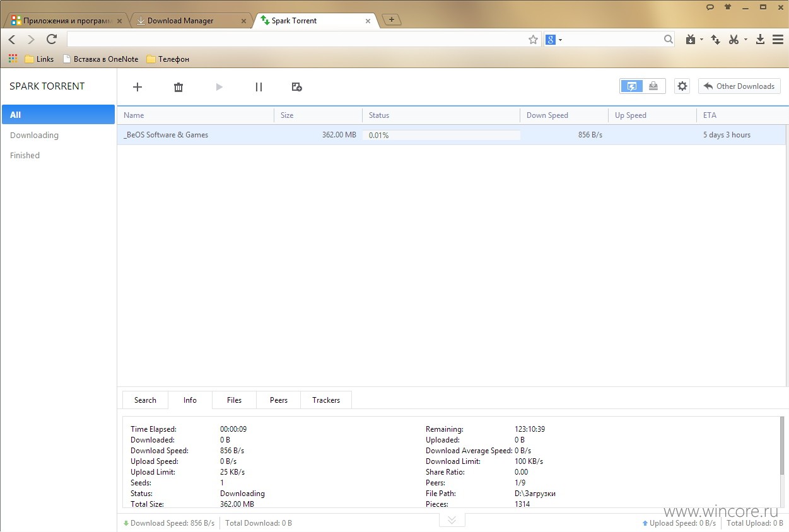
Task: Sort by the Status column header
Action: pyautogui.click(x=441, y=115)
